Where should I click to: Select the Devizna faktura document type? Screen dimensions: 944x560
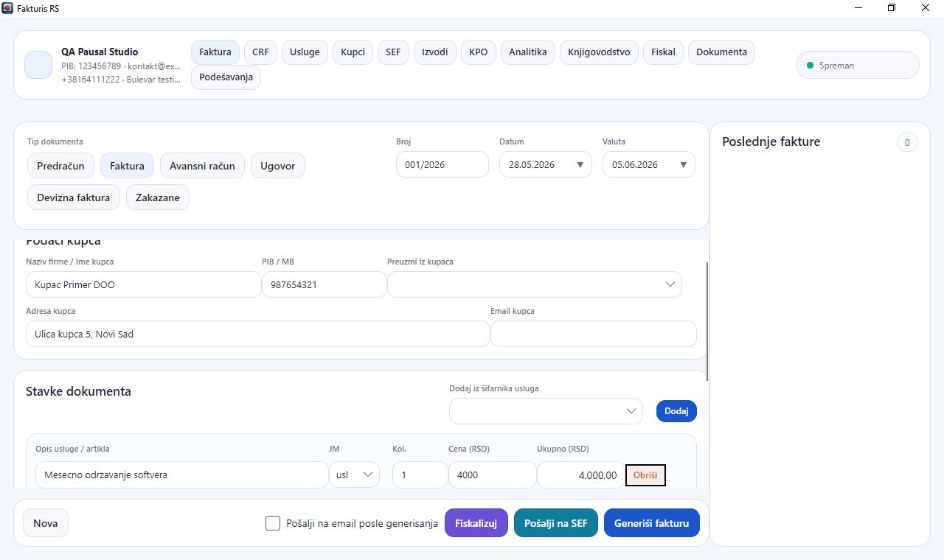point(74,197)
